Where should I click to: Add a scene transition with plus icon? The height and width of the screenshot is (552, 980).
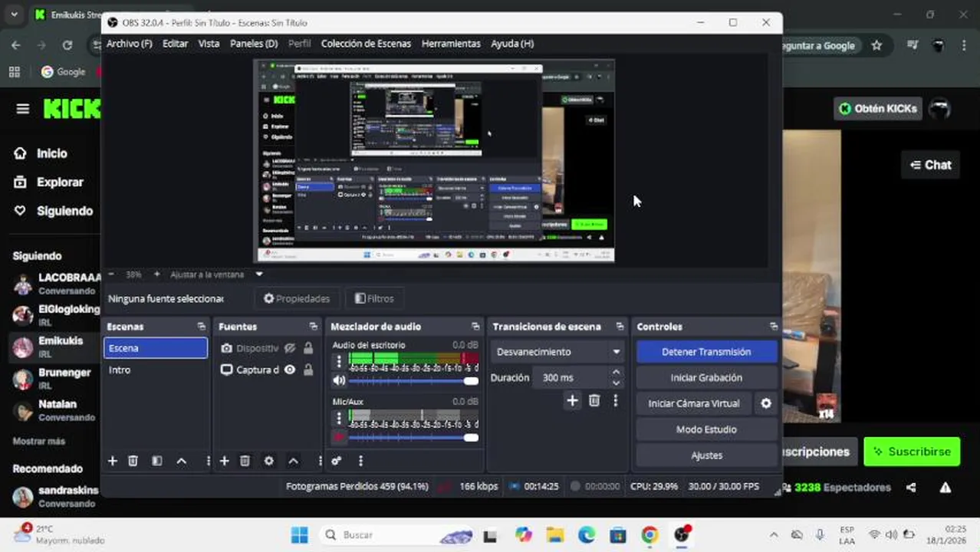click(x=572, y=400)
